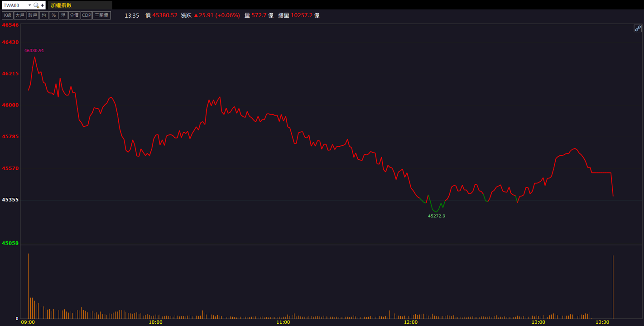Toggle the K線 candlestick view button
Viewport: 644px width, 326px height.
[8, 15]
